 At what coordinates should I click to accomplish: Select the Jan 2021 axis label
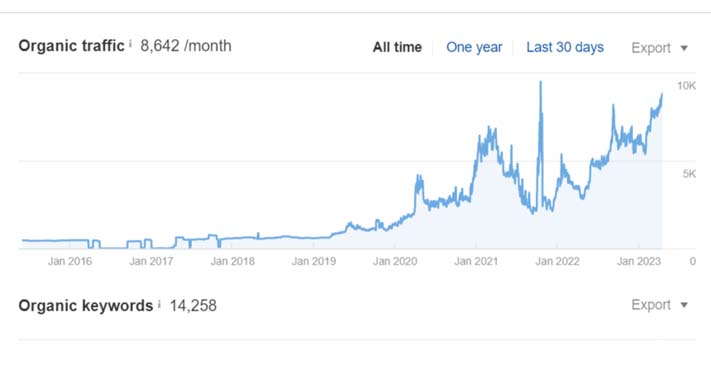[x=476, y=261]
